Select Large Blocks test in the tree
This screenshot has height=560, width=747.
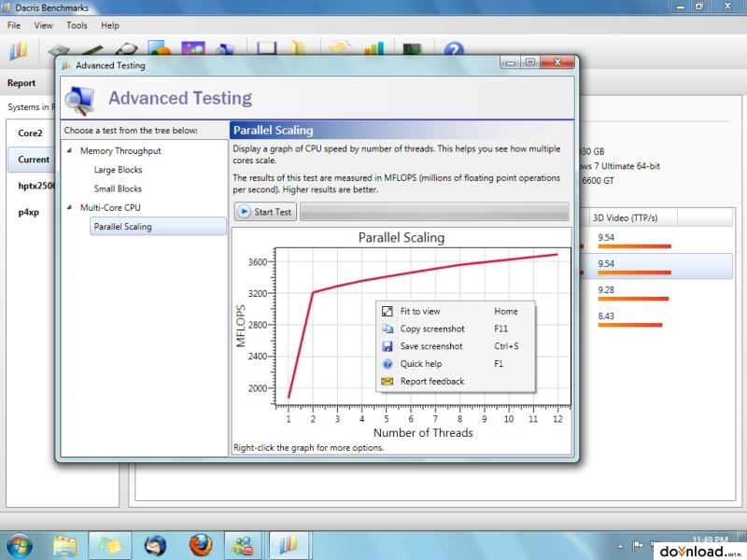(x=118, y=170)
